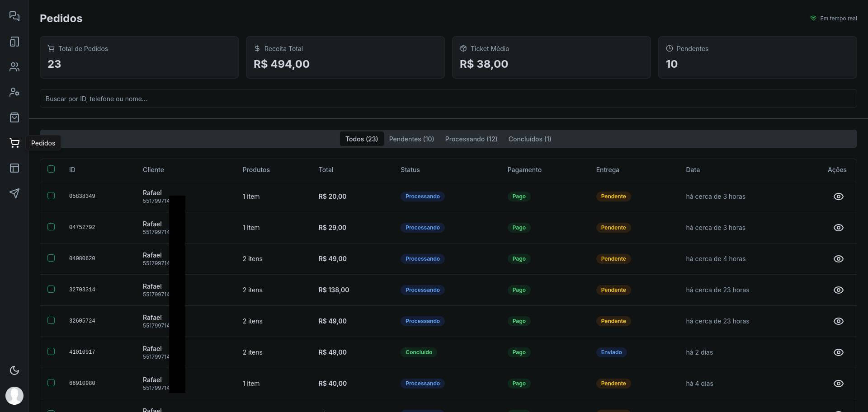Click the user avatar at bottom left

[14, 396]
